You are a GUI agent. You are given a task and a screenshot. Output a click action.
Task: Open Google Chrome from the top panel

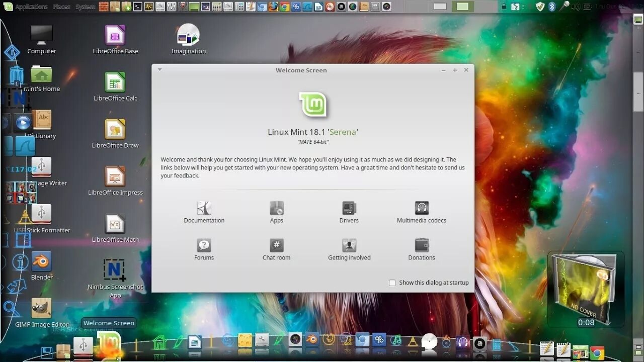click(x=285, y=7)
